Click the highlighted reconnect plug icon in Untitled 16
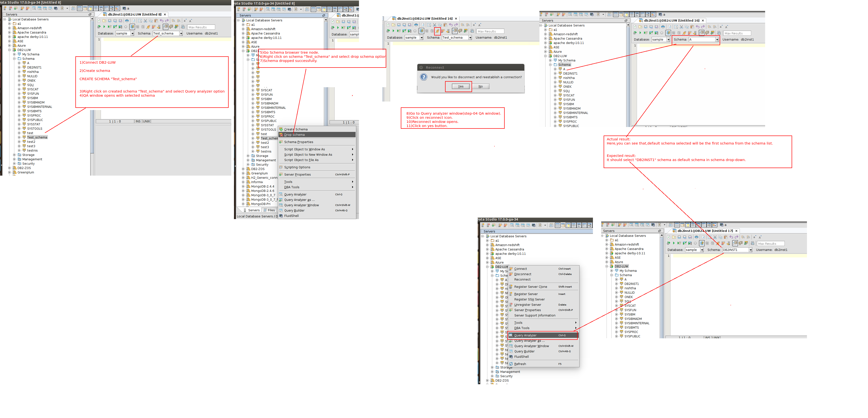 click(437, 31)
